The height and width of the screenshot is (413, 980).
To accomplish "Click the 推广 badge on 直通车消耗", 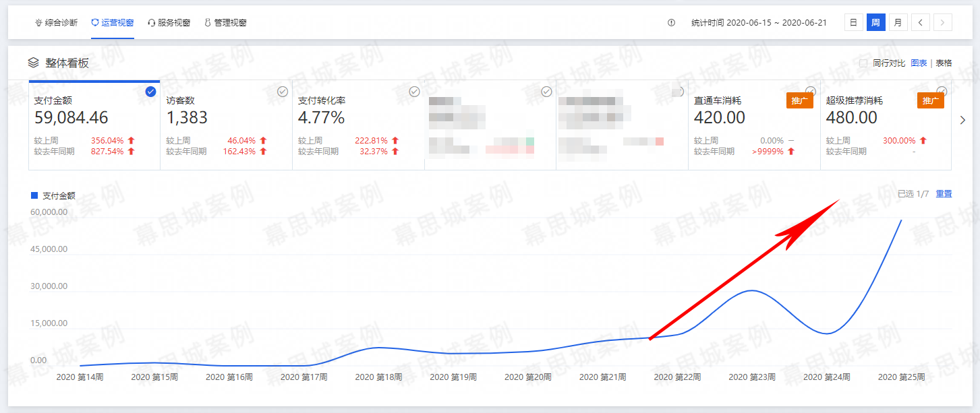I will coord(799,101).
